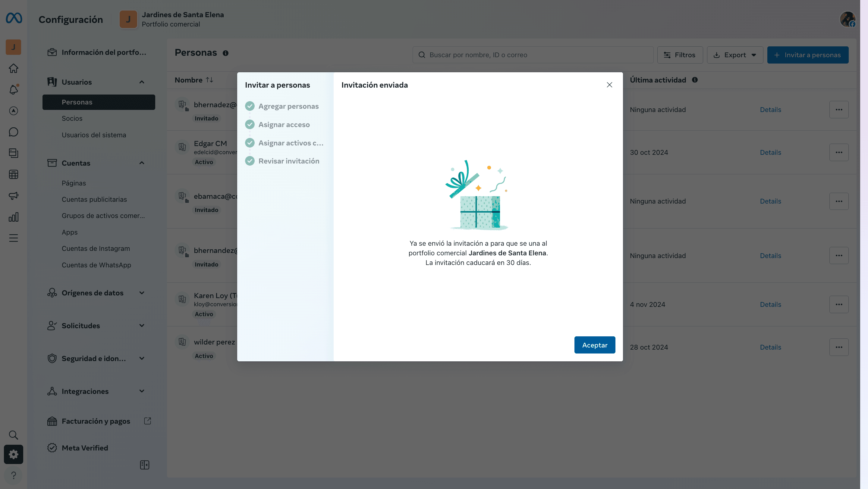Select Personas in sidebar
The height and width of the screenshot is (489, 868).
click(x=99, y=102)
